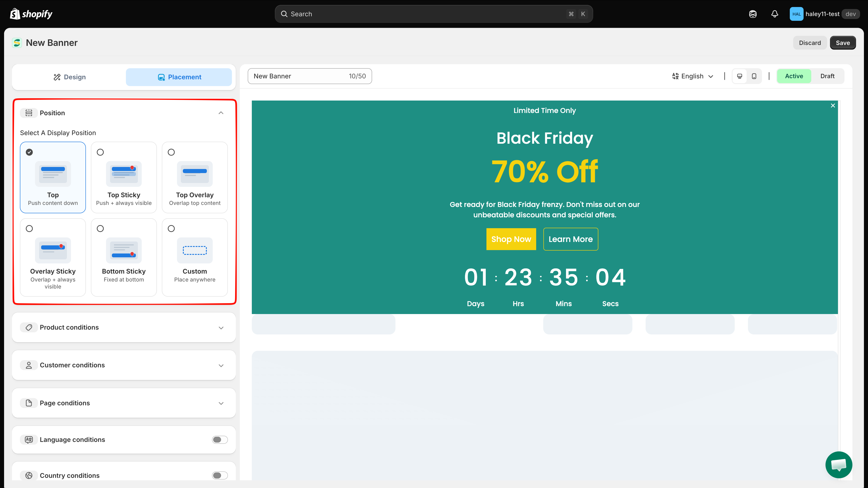868x488 pixels.
Task: Enable the Country conditions toggle
Action: [220, 476]
